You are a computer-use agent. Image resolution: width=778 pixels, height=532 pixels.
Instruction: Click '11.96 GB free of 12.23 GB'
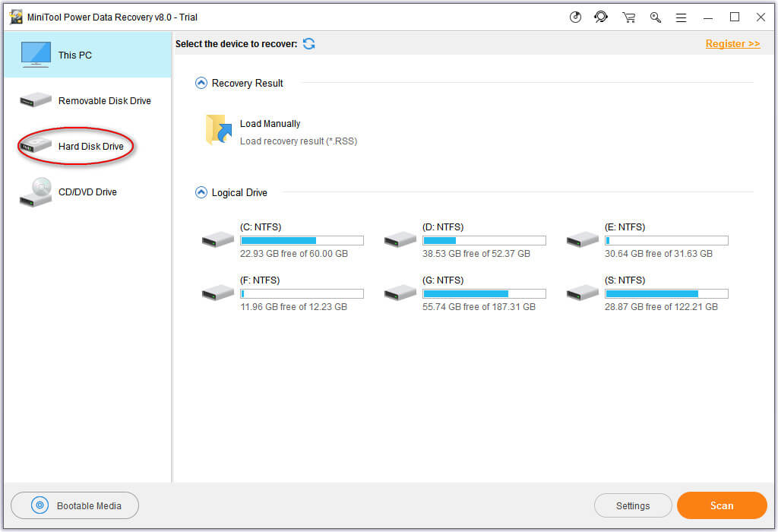pos(294,307)
